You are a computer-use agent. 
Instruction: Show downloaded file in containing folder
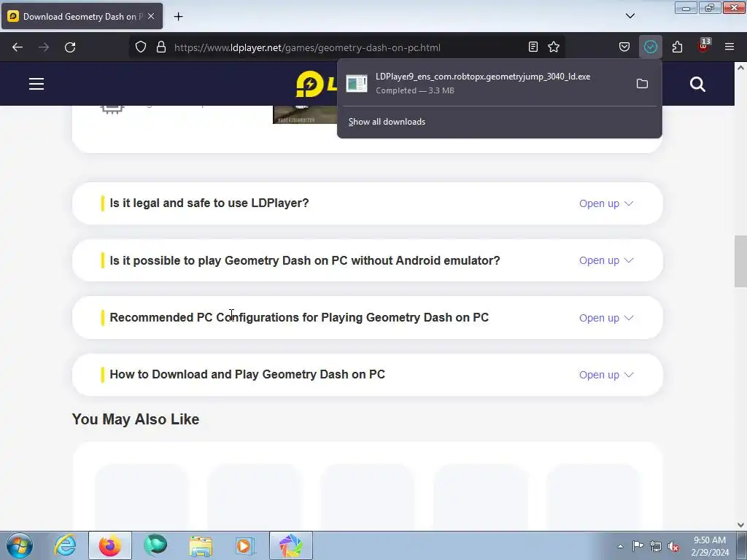tap(642, 83)
